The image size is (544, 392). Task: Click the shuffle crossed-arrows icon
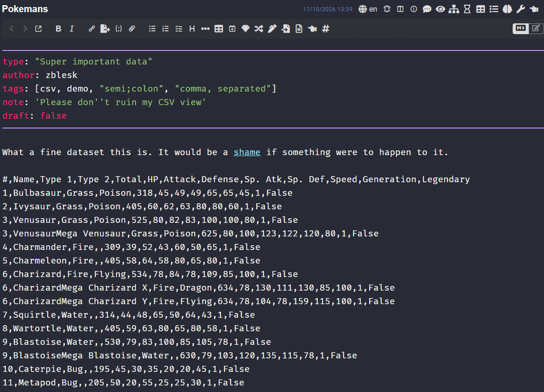pyautogui.click(x=259, y=29)
